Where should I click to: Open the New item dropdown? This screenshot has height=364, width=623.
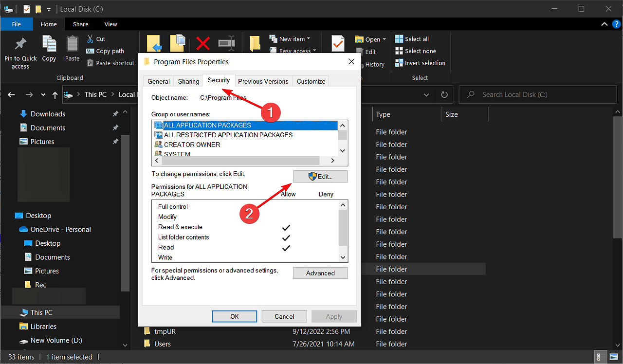click(290, 39)
